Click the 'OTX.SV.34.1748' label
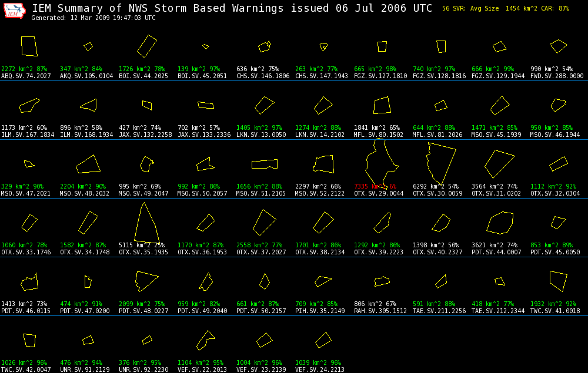This screenshot has width=588, height=373. point(84,253)
